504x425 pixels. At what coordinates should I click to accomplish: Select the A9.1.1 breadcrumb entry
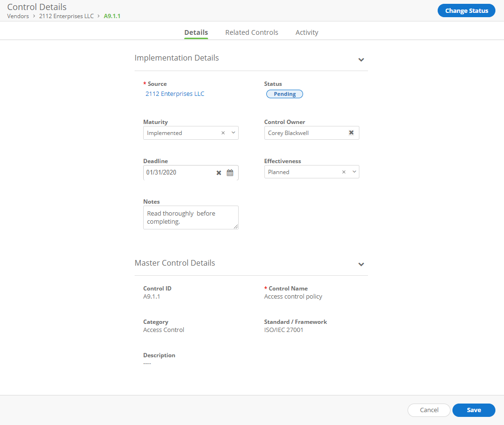point(112,16)
